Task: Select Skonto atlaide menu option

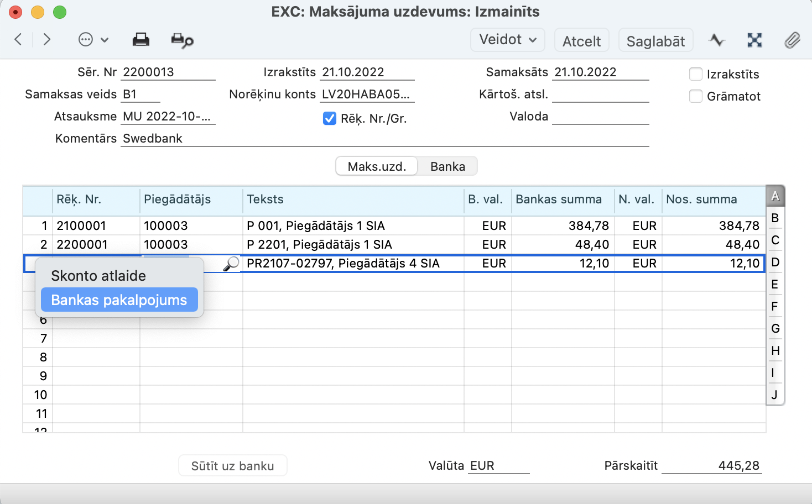Action: 98,276
